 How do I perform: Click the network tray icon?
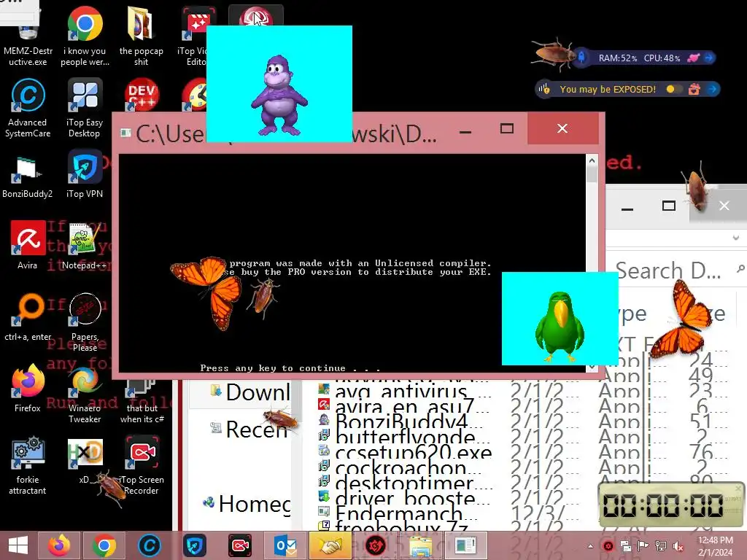[x=661, y=546]
